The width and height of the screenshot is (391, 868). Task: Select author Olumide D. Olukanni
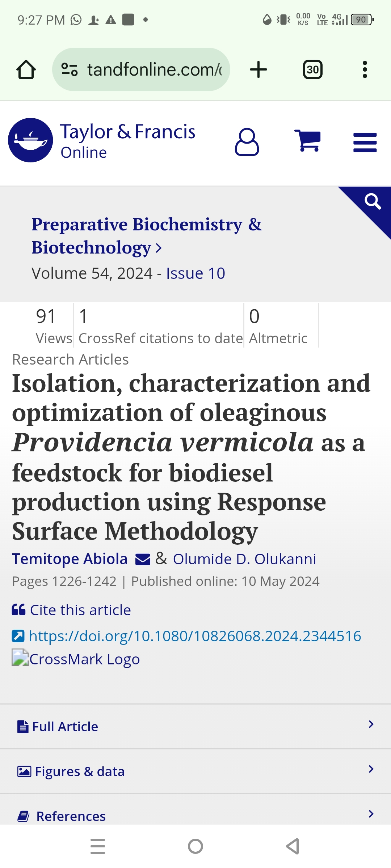coord(244,559)
